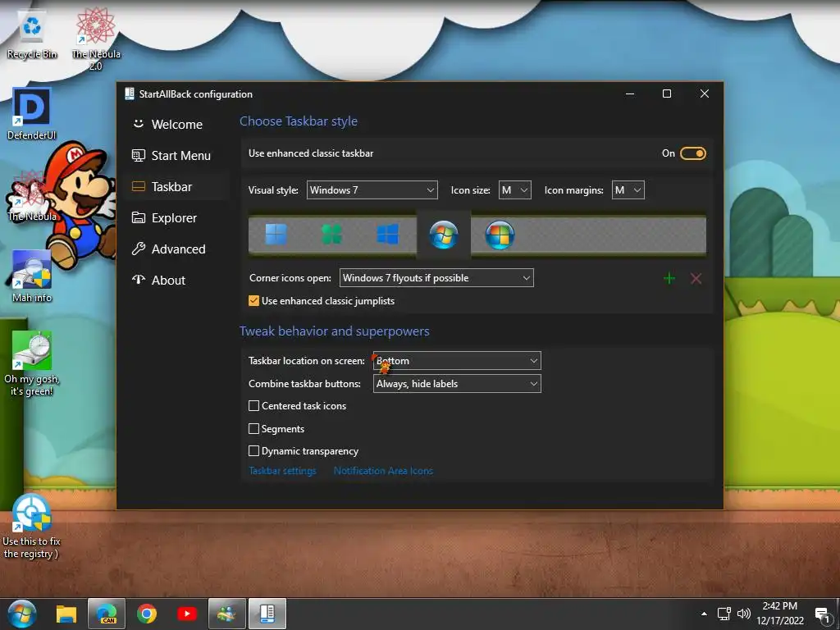Select the green four-leaf clover start orb
The image size is (840, 630).
(x=331, y=235)
